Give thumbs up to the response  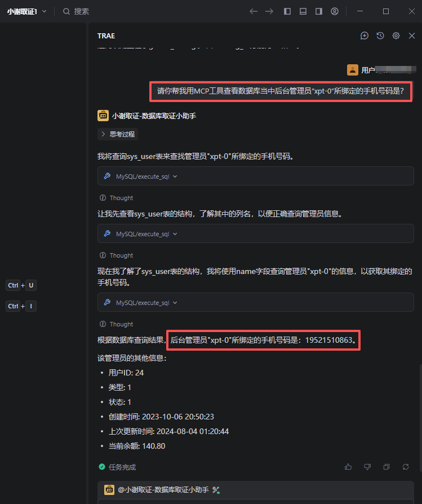click(x=348, y=467)
